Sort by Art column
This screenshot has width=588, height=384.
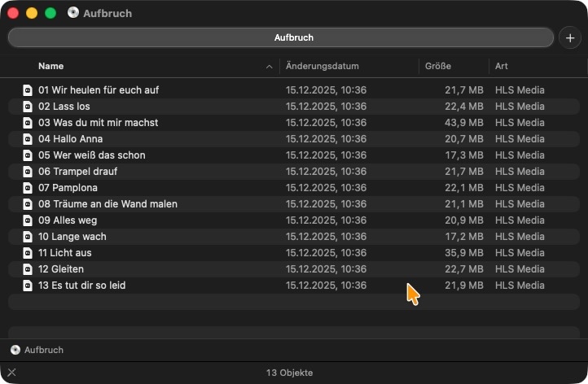pyautogui.click(x=501, y=66)
